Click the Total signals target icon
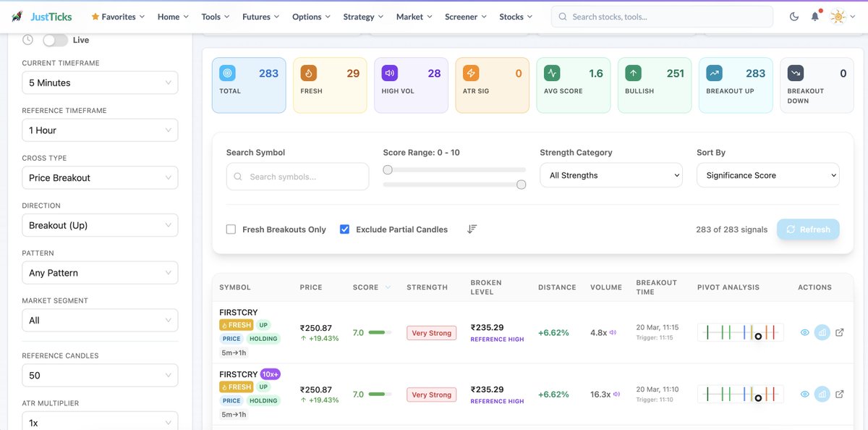The image size is (868, 430). [x=228, y=73]
